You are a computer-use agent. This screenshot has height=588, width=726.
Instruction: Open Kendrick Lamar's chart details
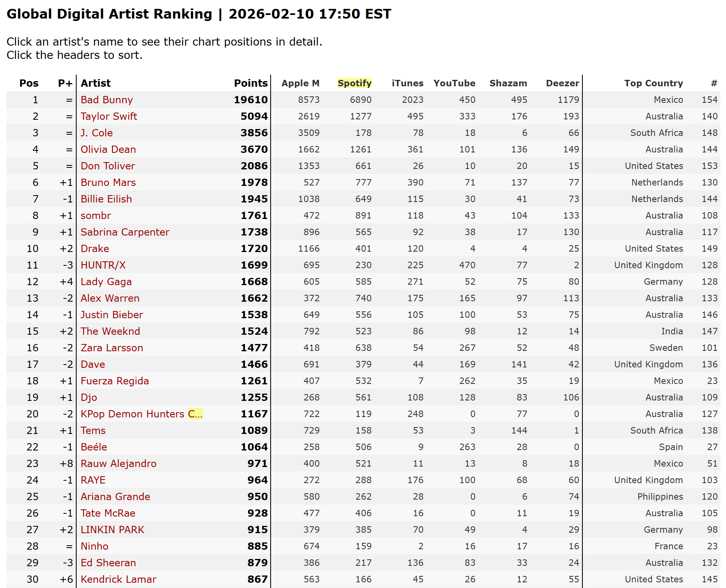(x=118, y=579)
